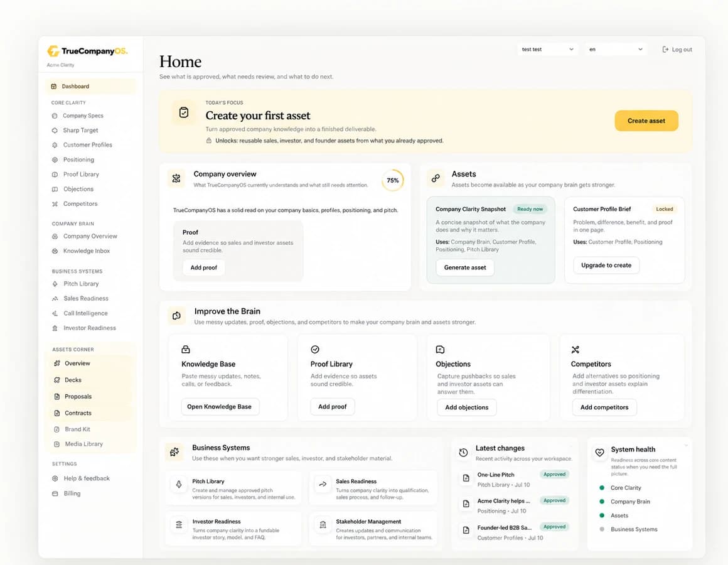The width and height of the screenshot is (728, 565).
Task: Click the Improve the Brain icon
Action: (x=176, y=316)
